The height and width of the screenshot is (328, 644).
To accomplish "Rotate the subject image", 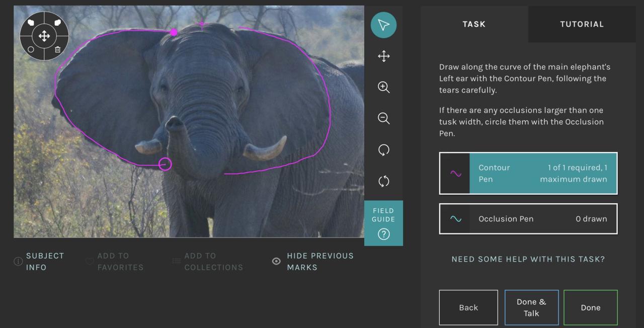I will (x=383, y=150).
